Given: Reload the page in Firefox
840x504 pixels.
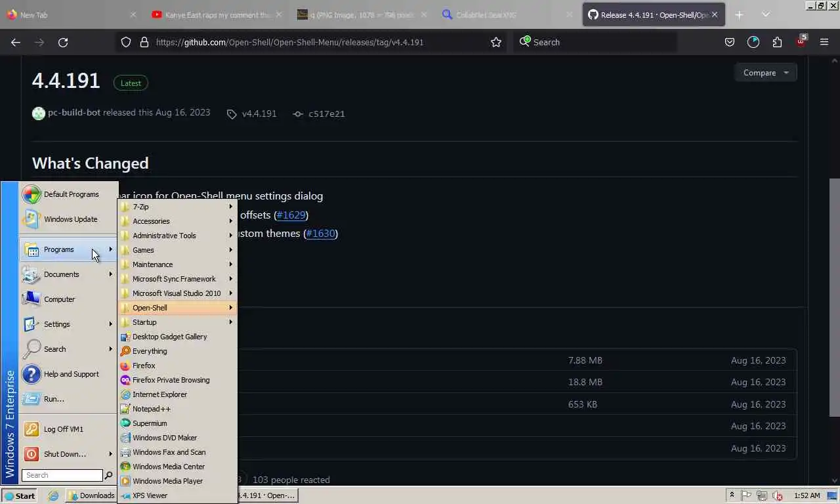Looking at the screenshot, I should click(63, 42).
